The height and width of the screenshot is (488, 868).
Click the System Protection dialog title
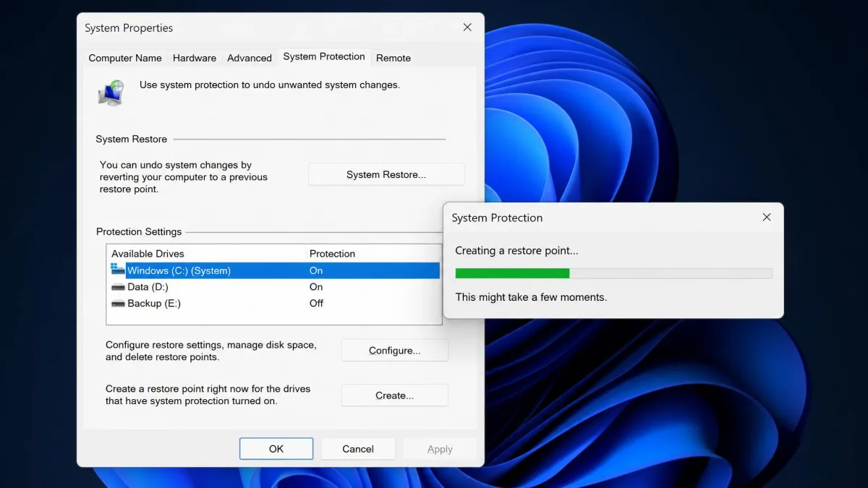[x=497, y=218]
